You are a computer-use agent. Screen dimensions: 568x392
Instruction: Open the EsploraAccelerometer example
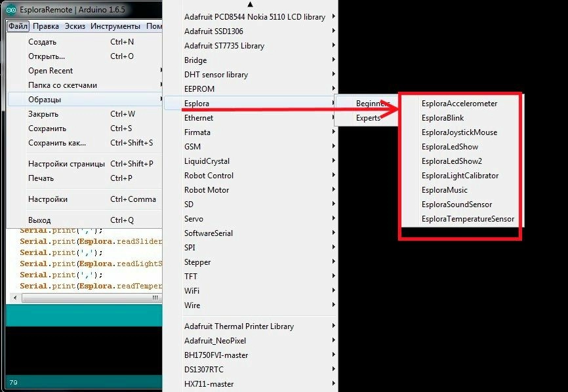(459, 104)
